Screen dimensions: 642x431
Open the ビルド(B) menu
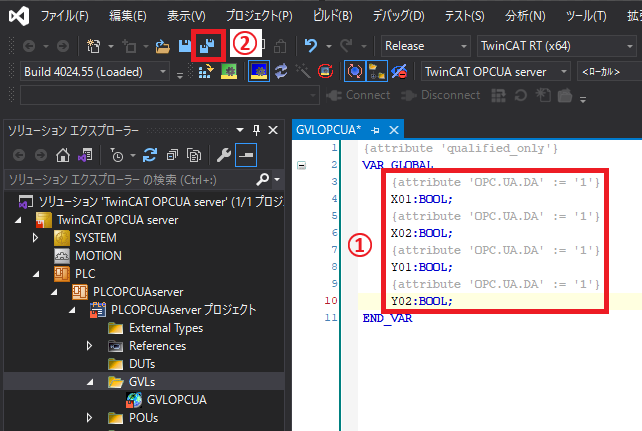[332, 16]
